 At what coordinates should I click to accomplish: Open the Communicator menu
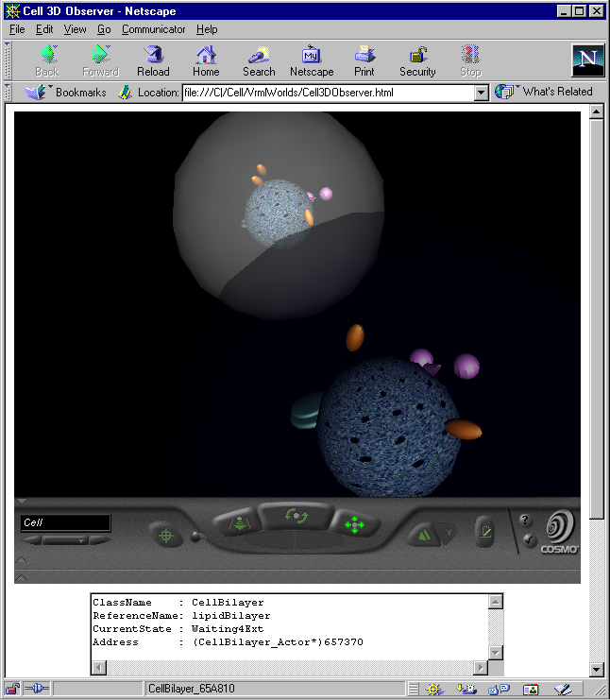click(x=154, y=29)
